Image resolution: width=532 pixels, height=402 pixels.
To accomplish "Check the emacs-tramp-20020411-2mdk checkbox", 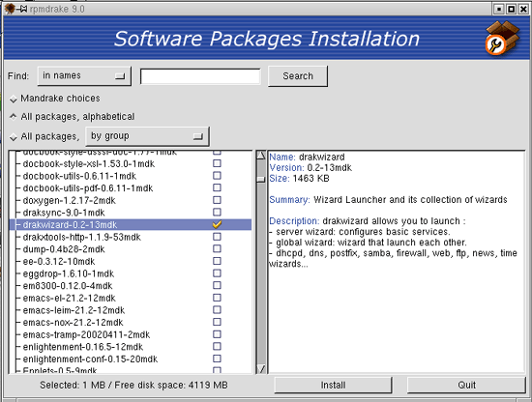I will coord(217,334).
